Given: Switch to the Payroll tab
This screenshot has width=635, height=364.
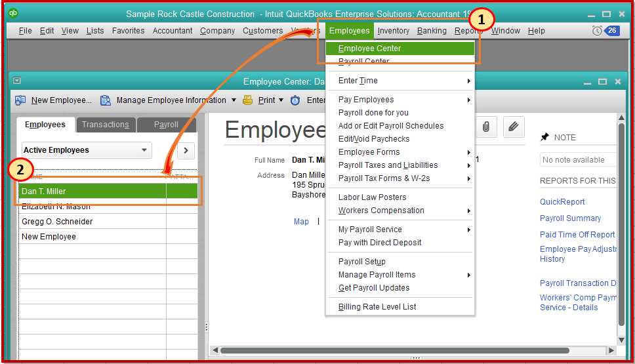Looking at the screenshot, I should pos(166,125).
